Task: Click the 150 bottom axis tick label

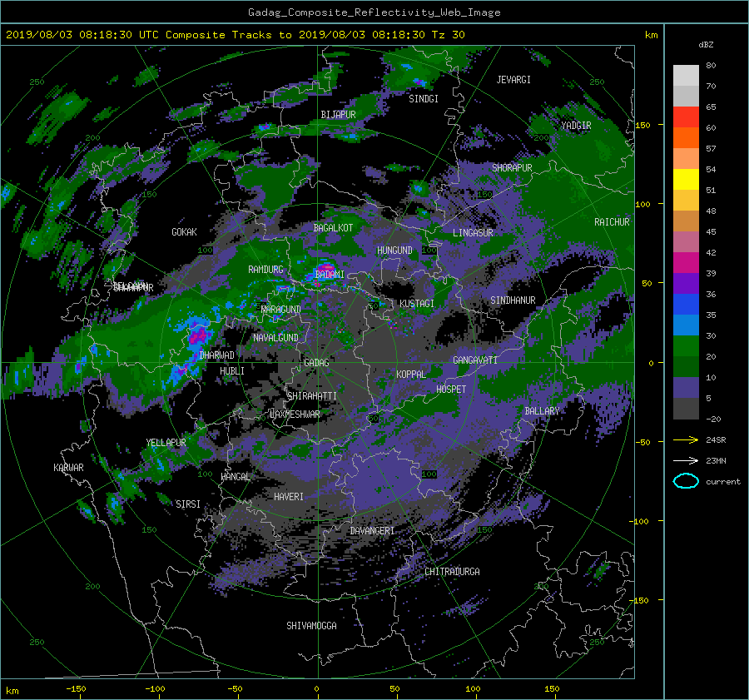Action: tap(552, 689)
